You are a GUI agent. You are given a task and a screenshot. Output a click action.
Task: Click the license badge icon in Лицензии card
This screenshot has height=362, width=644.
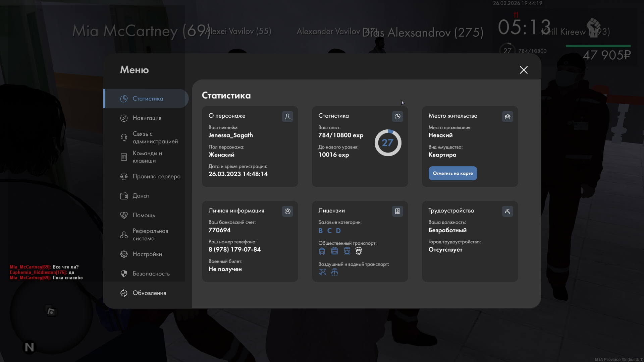[x=397, y=211]
